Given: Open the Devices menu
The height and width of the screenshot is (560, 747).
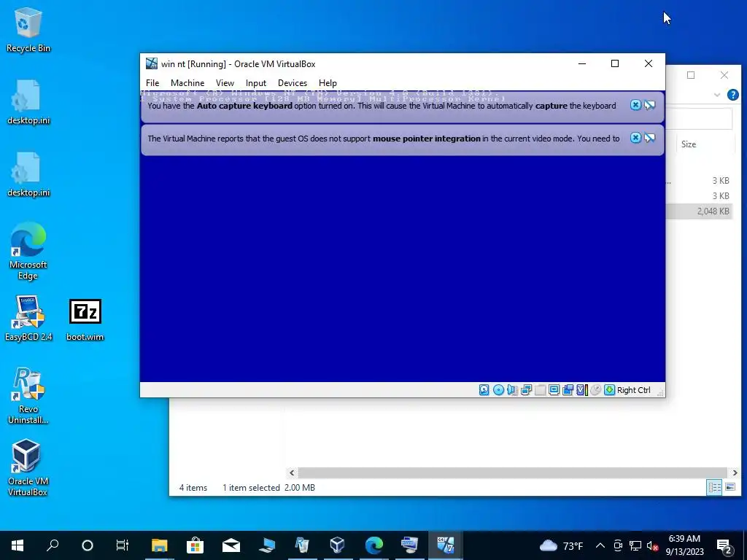Looking at the screenshot, I should click(293, 83).
